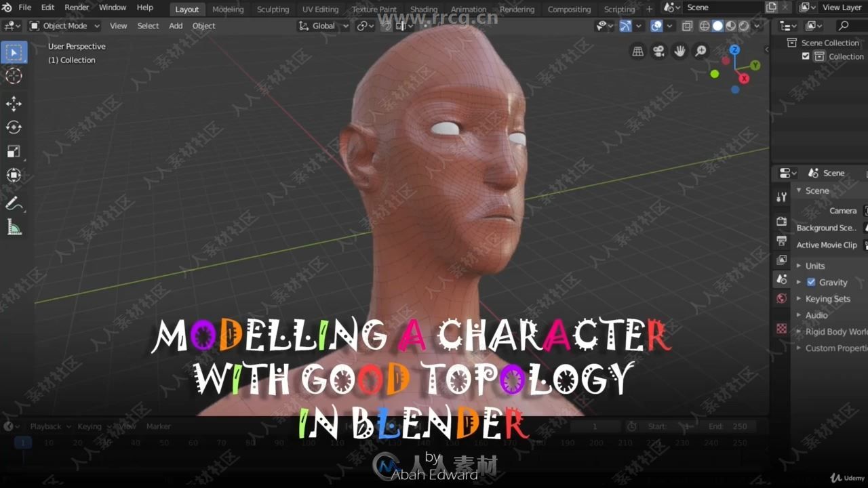Screen dimensions: 868x488
Task: Open the viewport View menu
Action: 118,26
